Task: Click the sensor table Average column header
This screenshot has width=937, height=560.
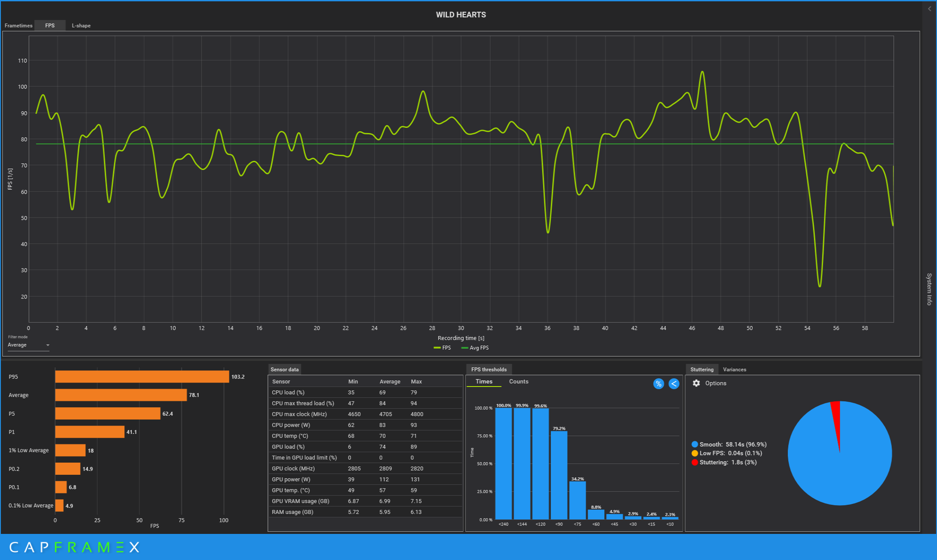Action: tap(390, 382)
